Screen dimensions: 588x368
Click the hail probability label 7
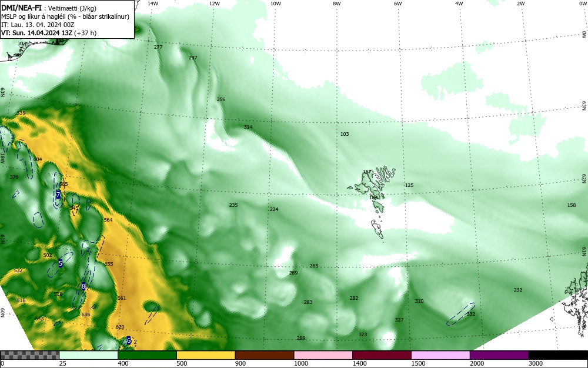[58, 195]
